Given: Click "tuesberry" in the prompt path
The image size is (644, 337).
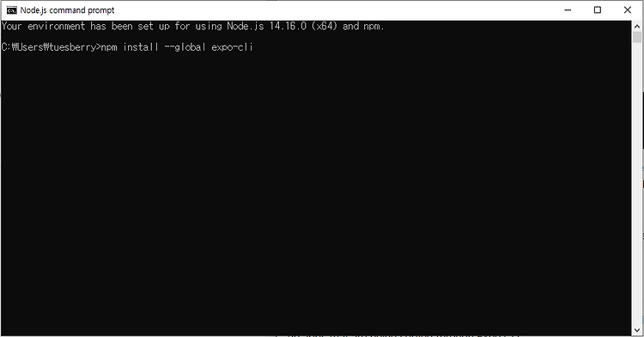Looking at the screenshot, I should [x=73, y=47].
